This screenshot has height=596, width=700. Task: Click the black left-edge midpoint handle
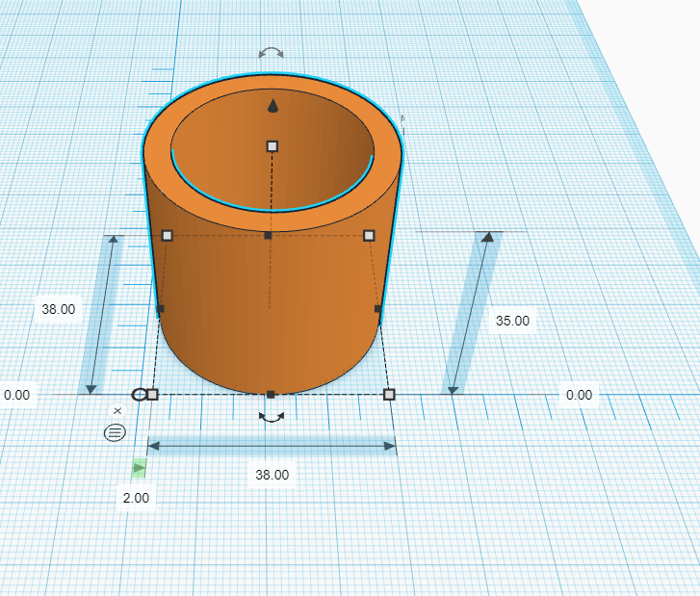tap(161, 308)
